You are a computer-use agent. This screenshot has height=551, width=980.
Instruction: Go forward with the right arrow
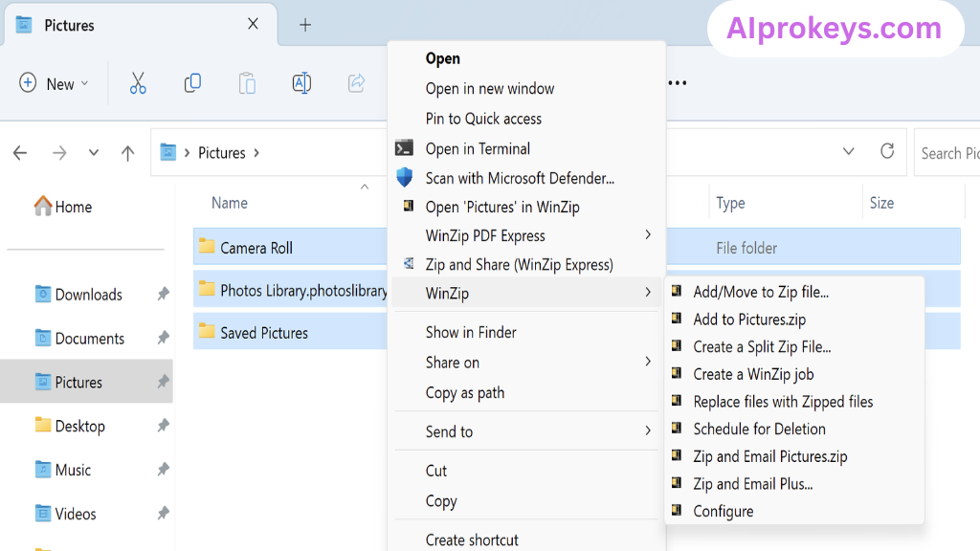(x=59, y=152)
